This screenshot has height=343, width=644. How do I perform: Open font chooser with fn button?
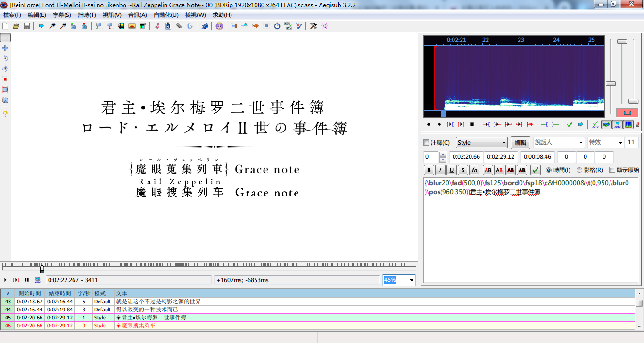[474, 170]
